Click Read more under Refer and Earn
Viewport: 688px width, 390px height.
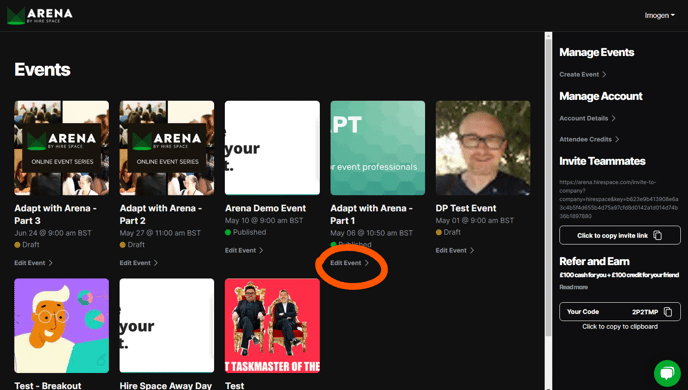[573, 287]
